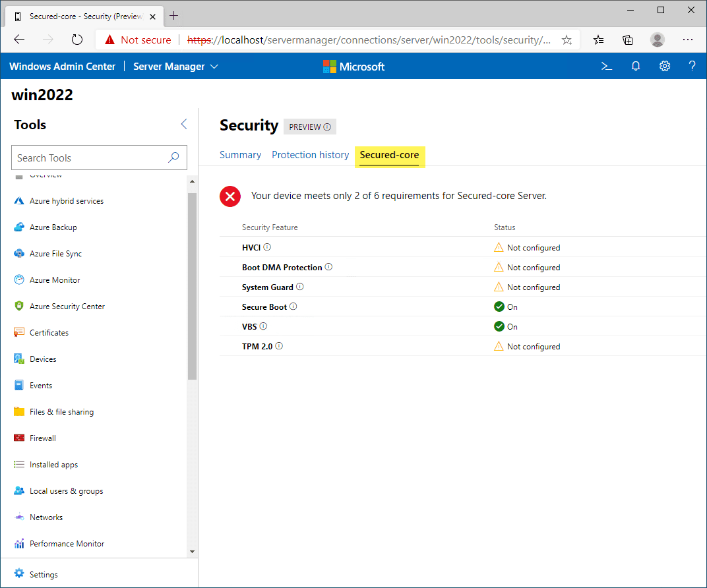The width and height of the screenshot is (707, 588).
Task: Open the PowerShell console icon in header
Action: coord(606,66)
